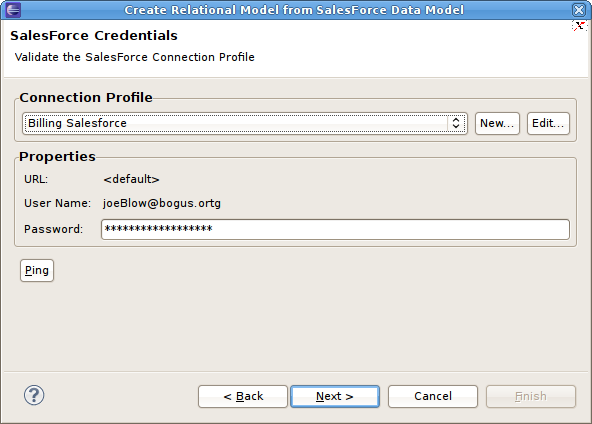Edit the Billing Salesforce profile

[548, 123]
